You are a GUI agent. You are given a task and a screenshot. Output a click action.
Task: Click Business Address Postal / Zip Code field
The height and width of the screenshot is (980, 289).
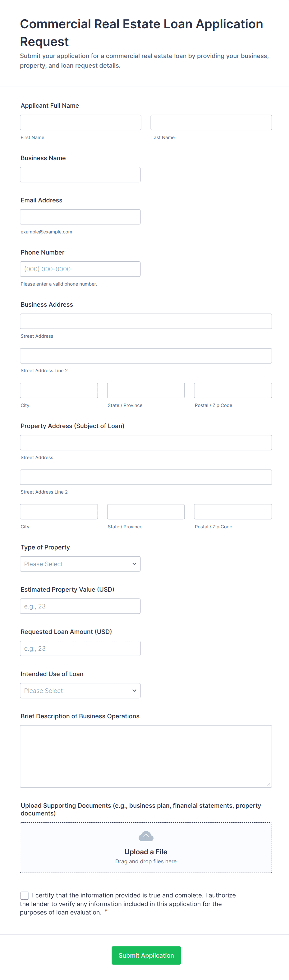coord(233,390)
